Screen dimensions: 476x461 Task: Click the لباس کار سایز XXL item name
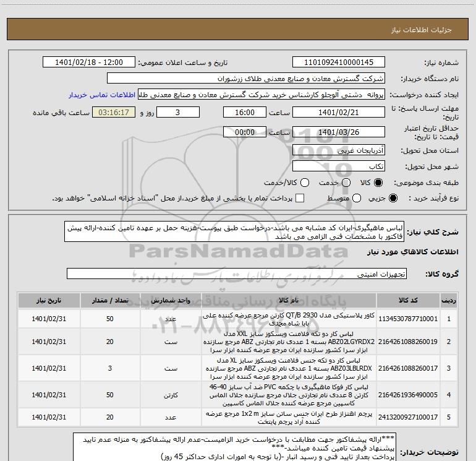[289, 342]
